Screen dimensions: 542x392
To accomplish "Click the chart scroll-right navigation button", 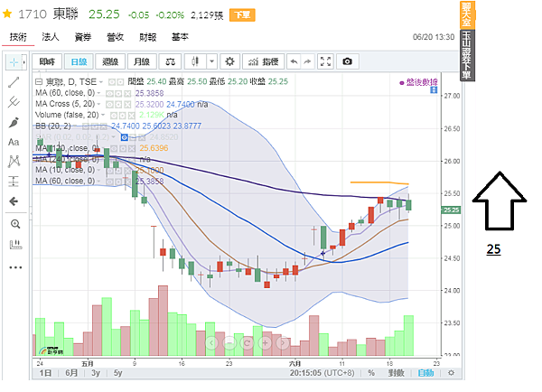I will (283, 343).
